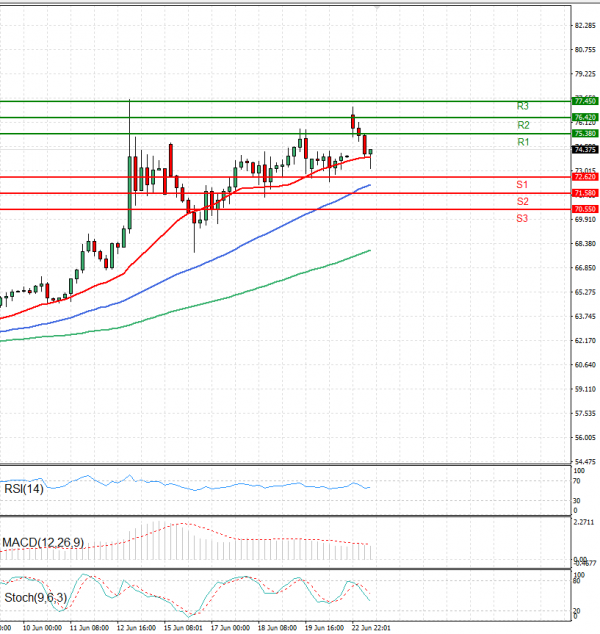Click the 69.910 price axis value
The height and width of the screenshot is (634, 600).
tap(585, 220)
